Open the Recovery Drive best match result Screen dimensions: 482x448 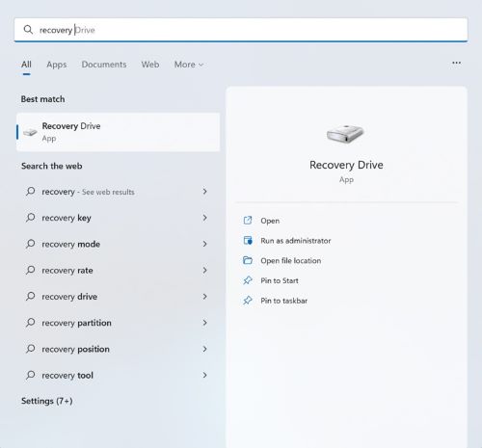[118, 132]
